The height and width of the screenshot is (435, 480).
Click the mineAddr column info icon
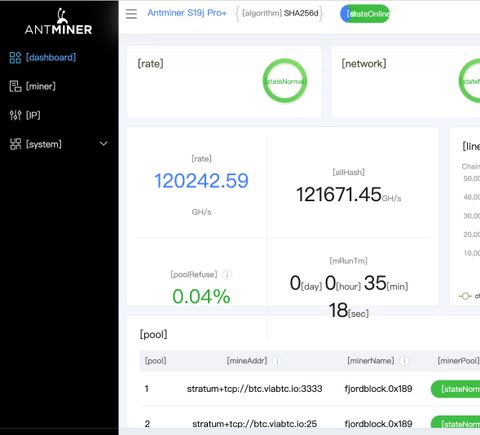click(277, 361)
